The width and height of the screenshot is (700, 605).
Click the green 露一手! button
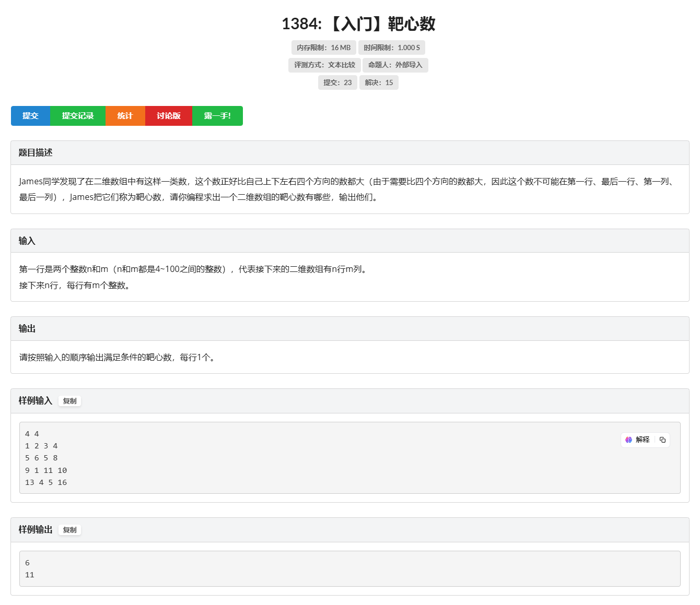tap(217, 116)
